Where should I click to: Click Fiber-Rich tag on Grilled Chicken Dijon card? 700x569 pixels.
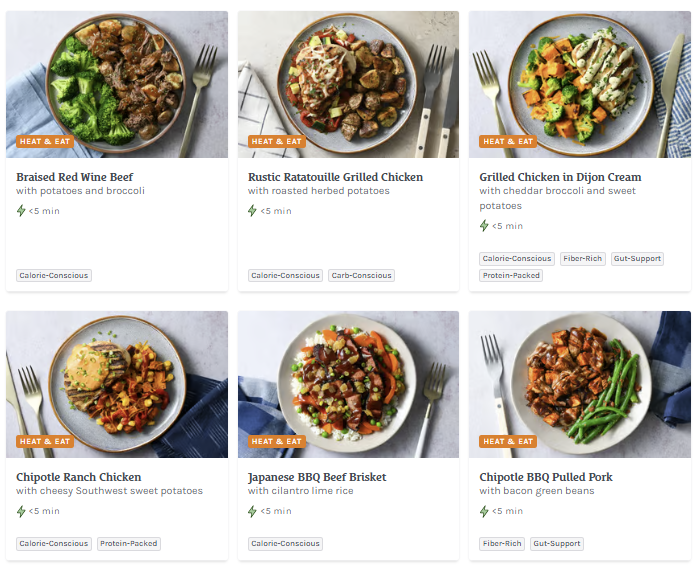582,258
